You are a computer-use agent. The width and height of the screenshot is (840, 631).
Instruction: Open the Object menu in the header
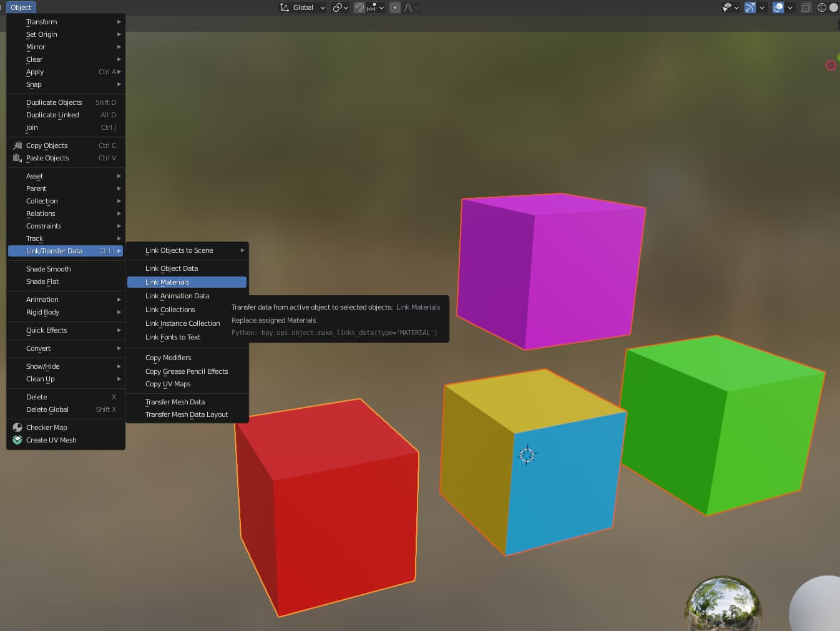[21, 7]
